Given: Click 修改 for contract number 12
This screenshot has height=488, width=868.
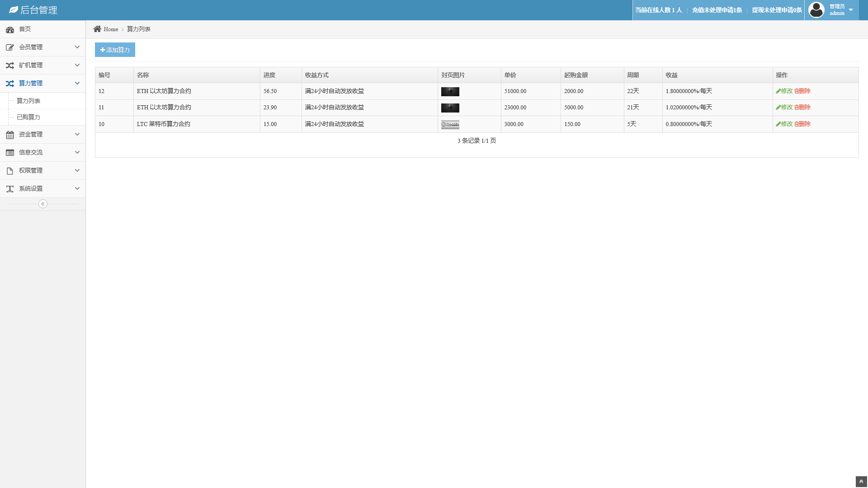Looking at the screenshot, I should [x=784, y=91].
